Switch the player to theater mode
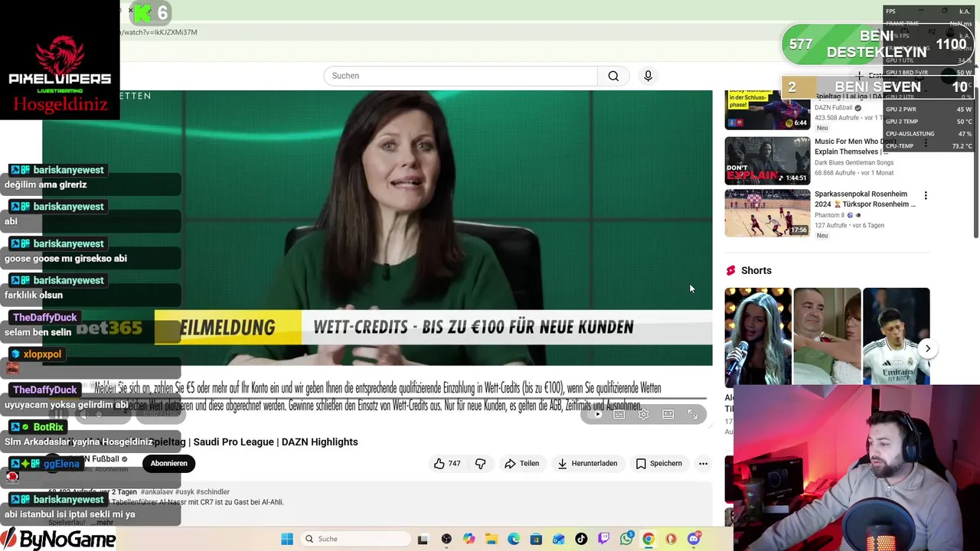Image resolution: width=980 pixels, height=551 pixels. tap(668, 414)
